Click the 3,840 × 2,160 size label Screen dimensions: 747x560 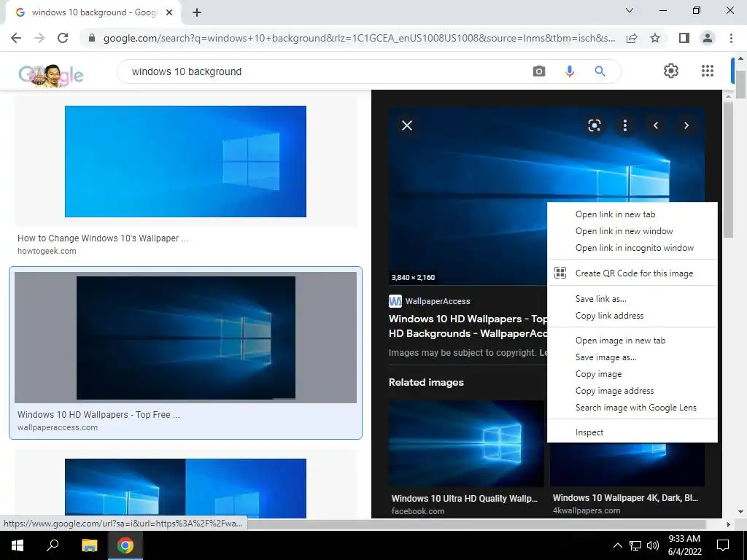[x=413, y=277]
